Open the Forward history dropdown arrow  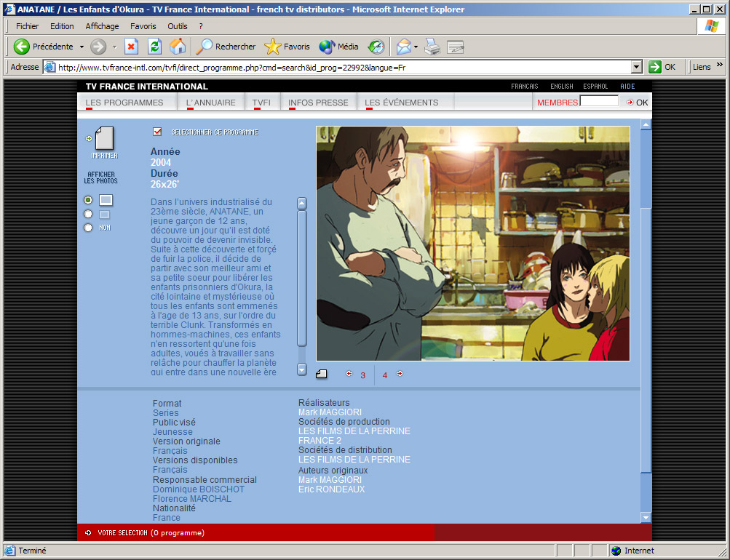[x=114, y=47]
